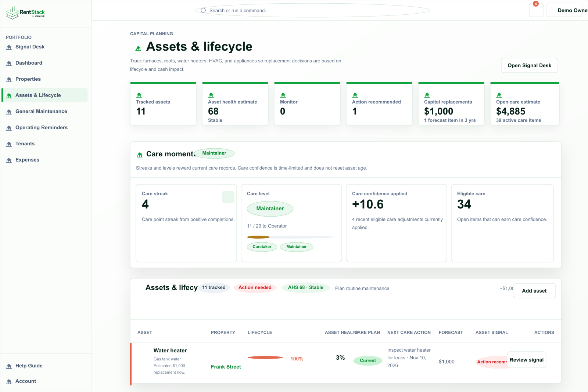Click the NEXT CARE ACTION column header
Image resolution: width=588 pixels, height=392 pixels.
click(409, 333)
